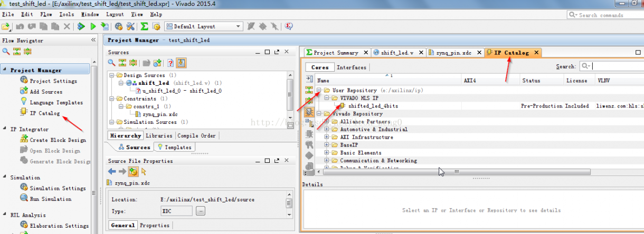
Task: Open the Tools menu
Action: [67, 14]
